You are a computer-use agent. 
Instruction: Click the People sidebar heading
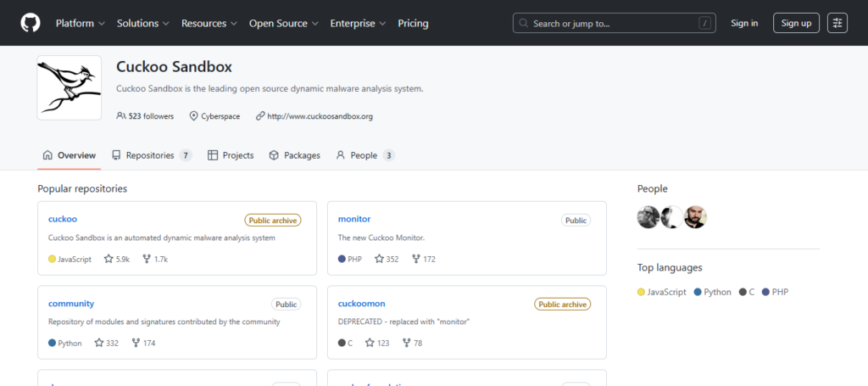coord(652,189)
